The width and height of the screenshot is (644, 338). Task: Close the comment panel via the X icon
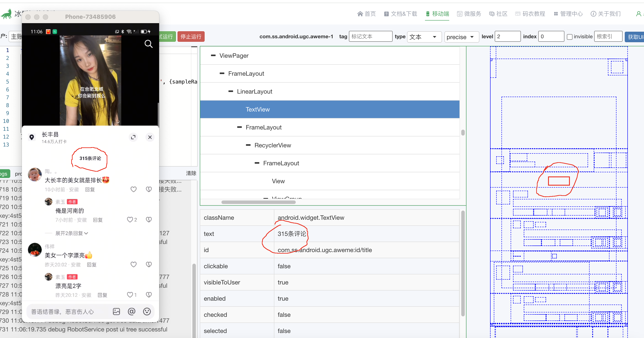pos(150,137)
